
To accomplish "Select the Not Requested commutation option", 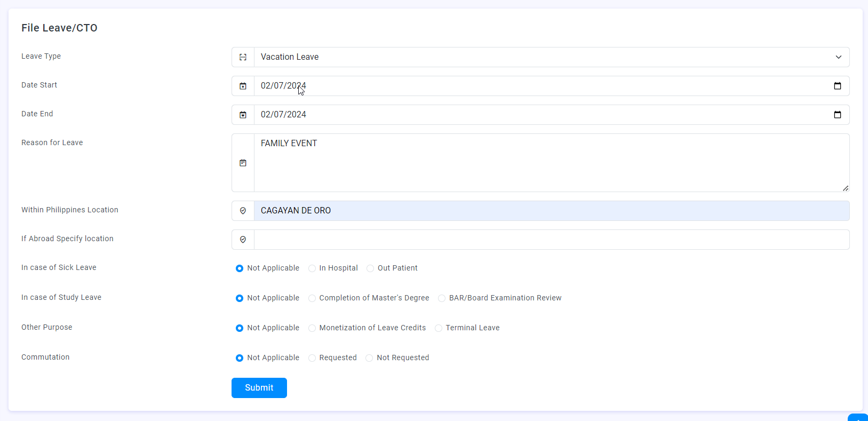I will click(369, 358).
